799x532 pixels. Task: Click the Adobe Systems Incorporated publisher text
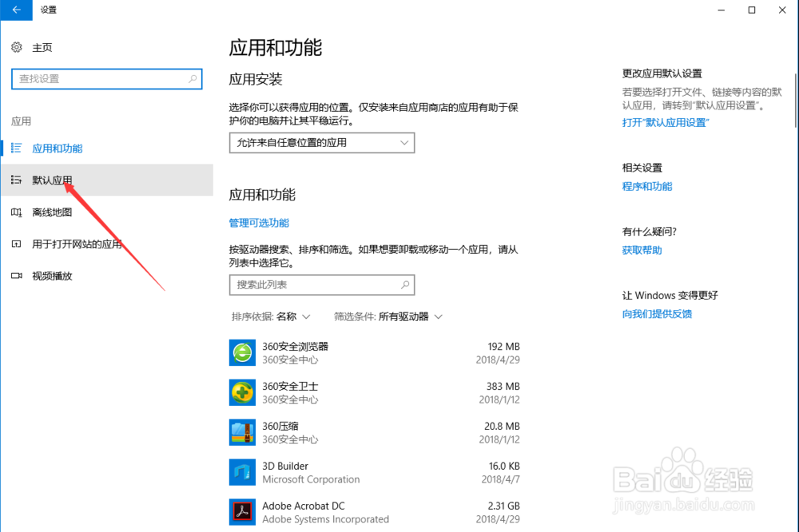coord(325,518)
